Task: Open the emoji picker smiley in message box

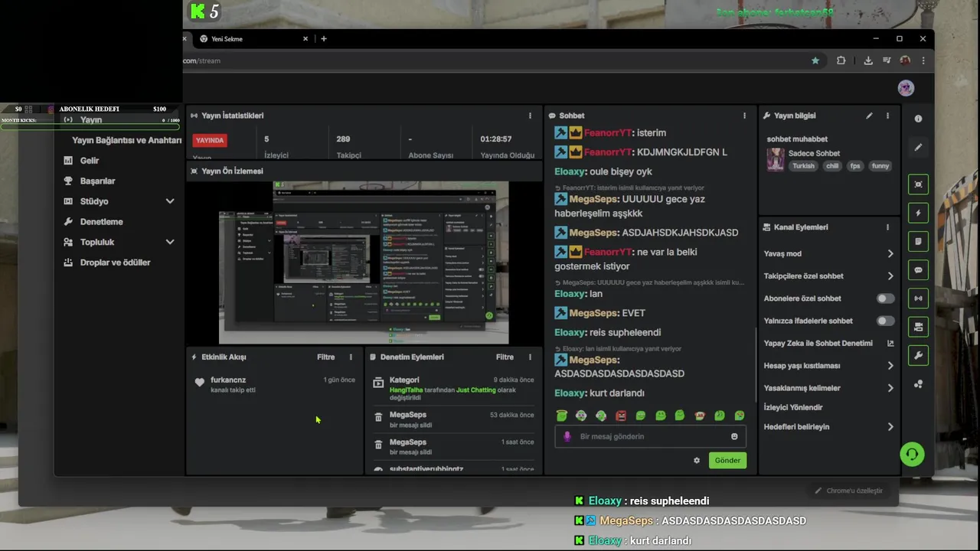Action: (734, 436)
